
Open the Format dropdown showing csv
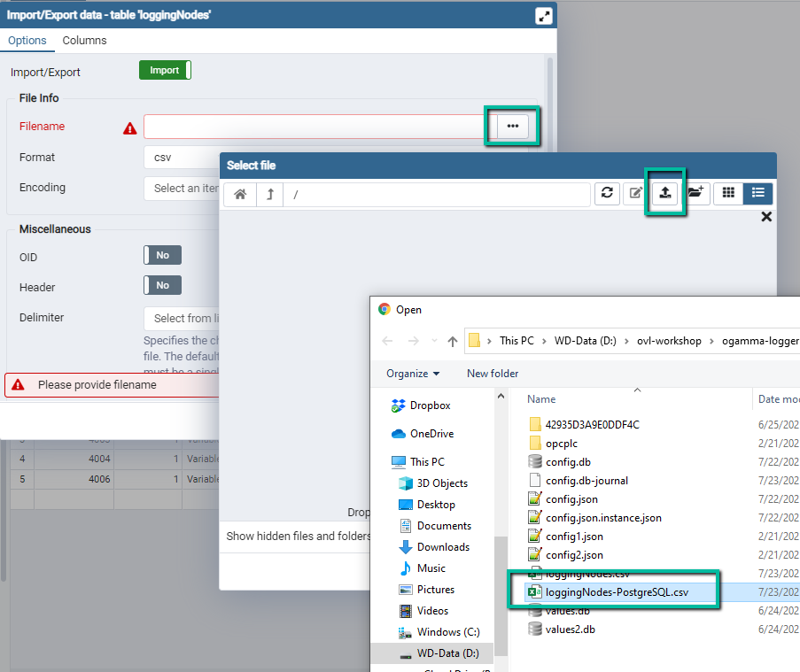tap(182, 158)
